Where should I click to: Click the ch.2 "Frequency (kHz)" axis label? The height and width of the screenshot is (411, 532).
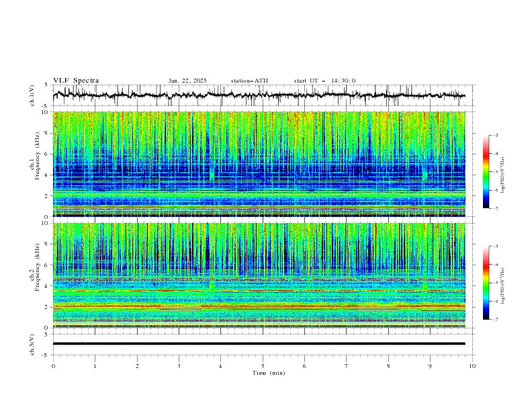pos(38,267)
